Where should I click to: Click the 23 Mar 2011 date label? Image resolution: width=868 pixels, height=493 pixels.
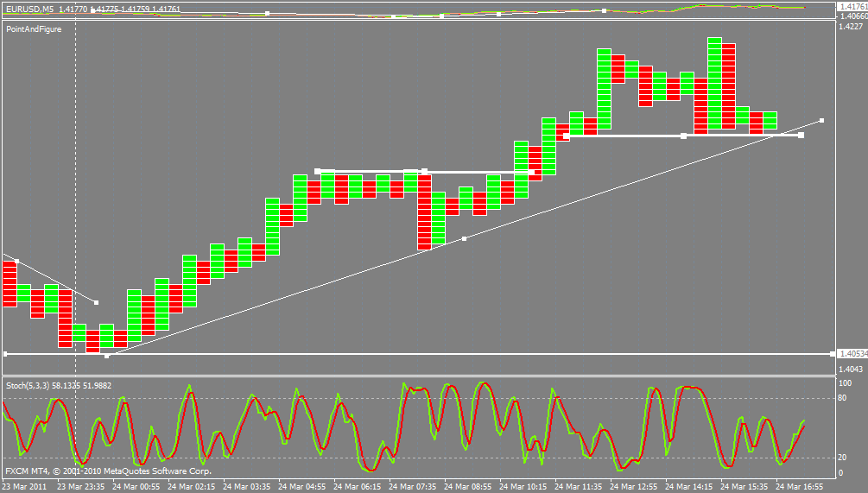24,487
